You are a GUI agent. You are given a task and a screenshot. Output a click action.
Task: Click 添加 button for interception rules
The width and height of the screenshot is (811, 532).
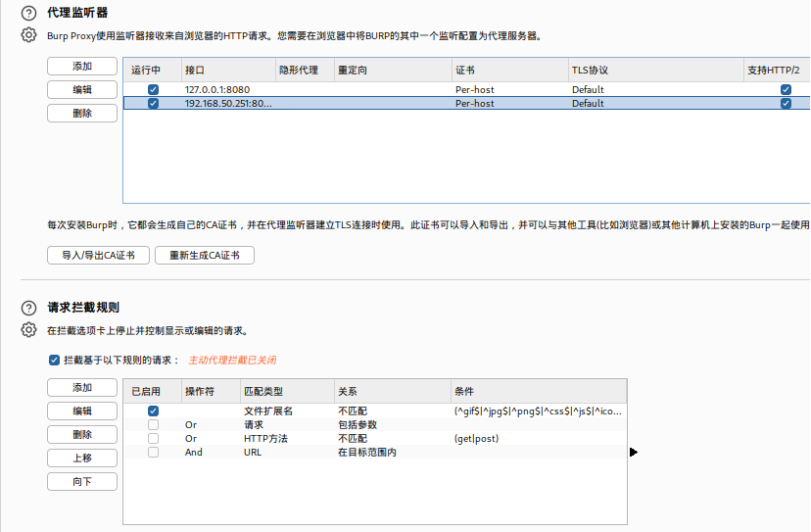82,388
